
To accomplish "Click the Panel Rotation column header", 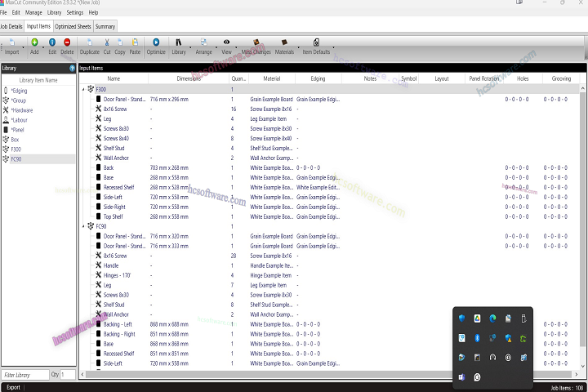I will [484, 78].
